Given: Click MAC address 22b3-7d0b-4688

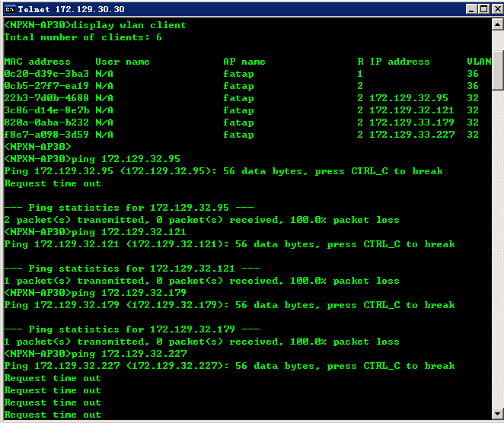Looking at the screenshot, I should [46, 98].
